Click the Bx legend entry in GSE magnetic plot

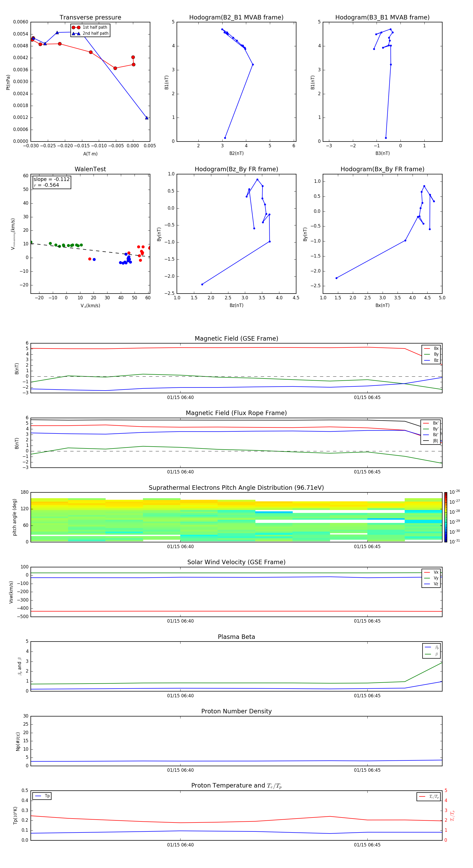[x=431, y=349]
